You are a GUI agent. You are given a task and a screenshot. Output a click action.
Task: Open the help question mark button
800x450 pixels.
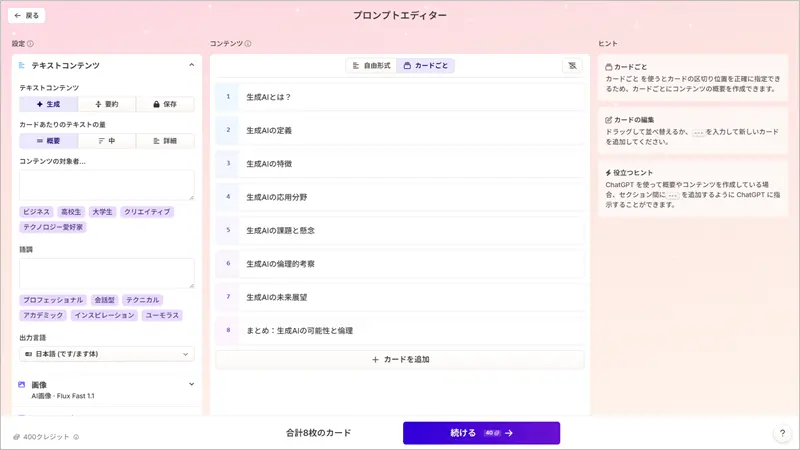pyautogui.click(x=782, y=433)
